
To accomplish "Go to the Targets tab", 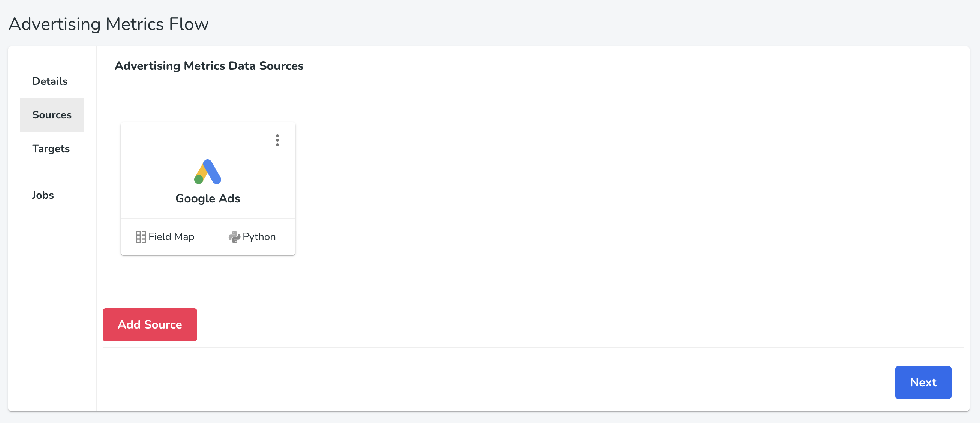I will 51,149.
